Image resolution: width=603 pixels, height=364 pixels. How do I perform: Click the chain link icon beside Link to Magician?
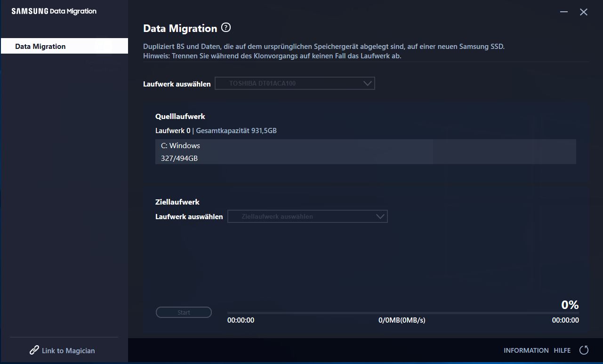coord(34,350)
